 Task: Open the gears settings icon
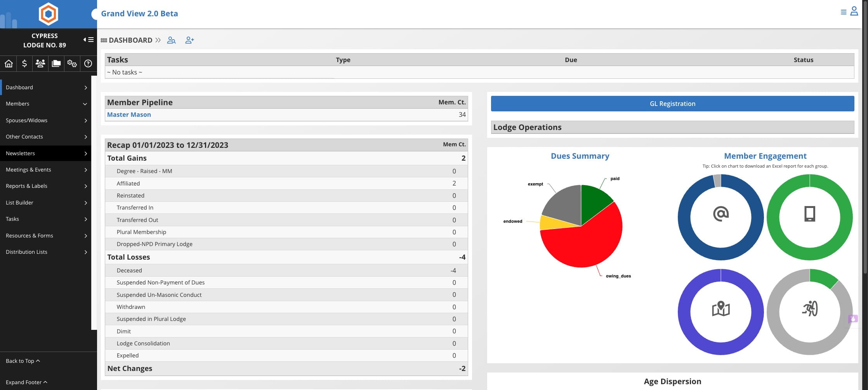pos(72,63)
